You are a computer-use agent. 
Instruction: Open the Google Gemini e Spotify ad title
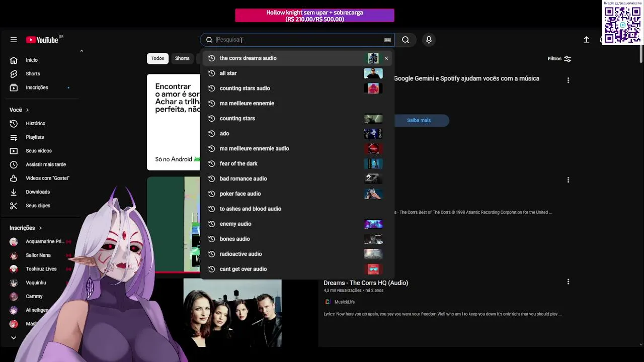pyautogui.click(x=466, y=78)
